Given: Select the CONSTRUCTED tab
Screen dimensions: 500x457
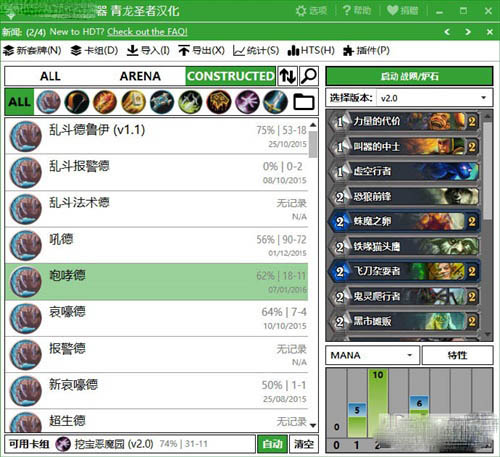Looking at the screenshot, I should (231, 76).
